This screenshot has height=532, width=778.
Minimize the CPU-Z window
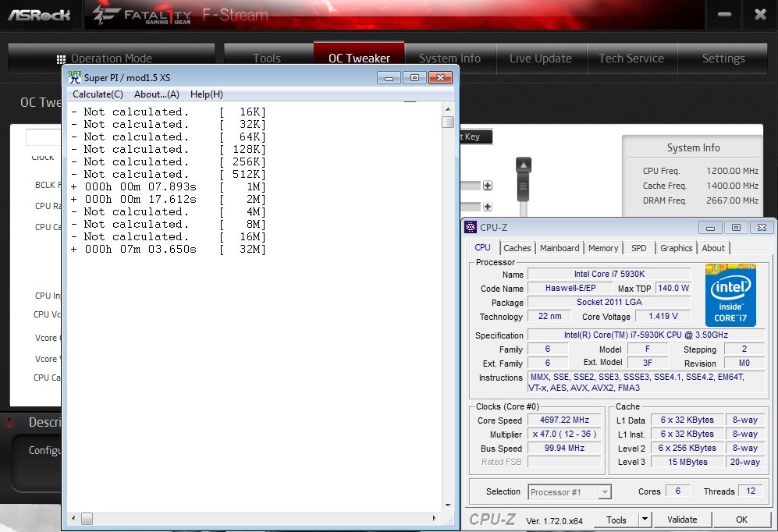[710, 228]
